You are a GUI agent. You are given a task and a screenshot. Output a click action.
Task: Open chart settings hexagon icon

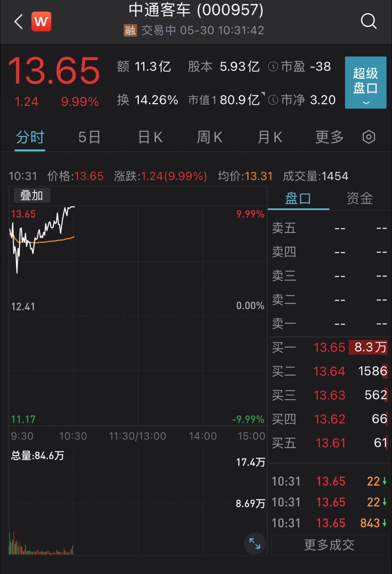coord(368,137)
